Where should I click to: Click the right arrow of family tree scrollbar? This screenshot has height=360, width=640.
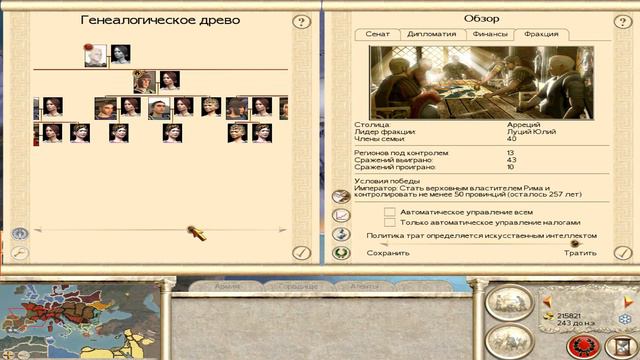click(282, 230)
